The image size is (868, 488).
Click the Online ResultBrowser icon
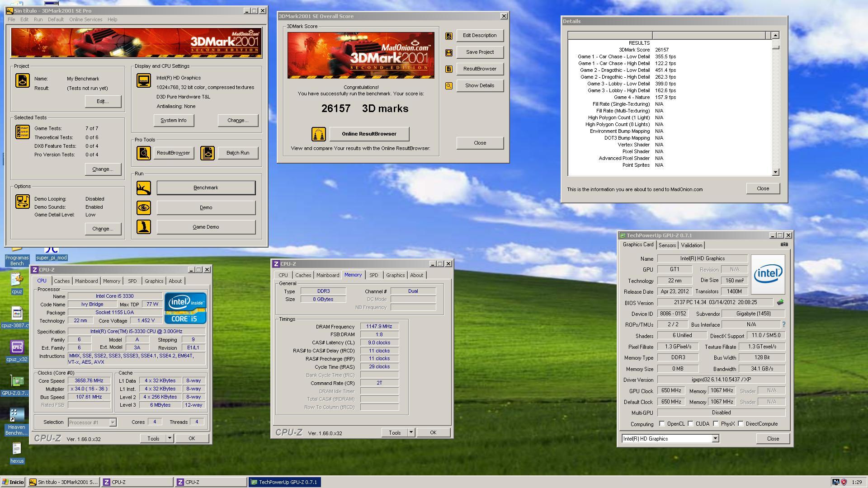(x=319, y=134)
